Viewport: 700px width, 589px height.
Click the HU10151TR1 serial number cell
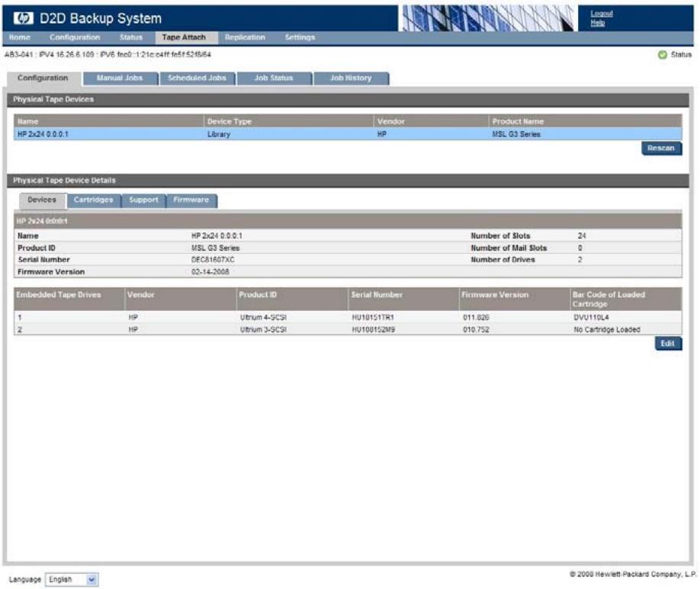tap(373, 317)
